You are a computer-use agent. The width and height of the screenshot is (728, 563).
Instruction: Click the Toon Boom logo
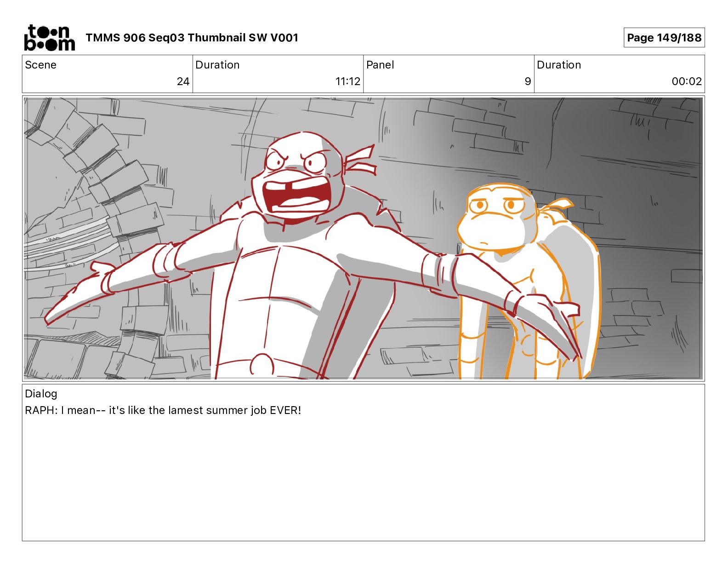click(x=49, y=37)
